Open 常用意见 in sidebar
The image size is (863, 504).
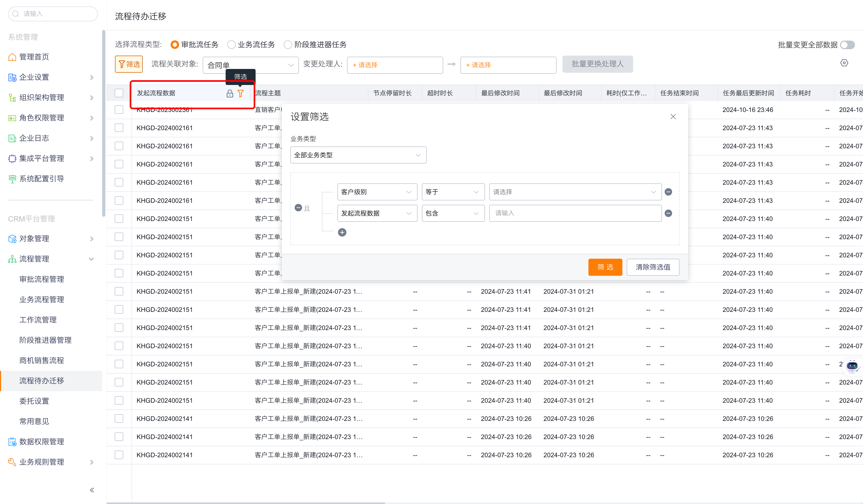tap(34, 421)
